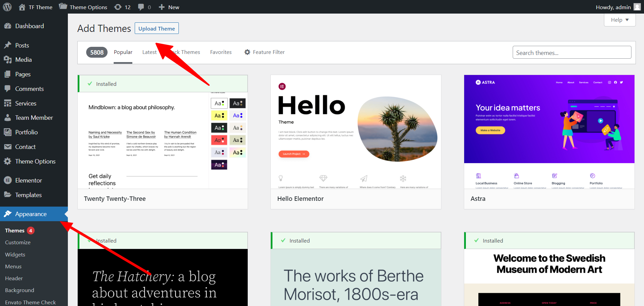
Task: Expand the Help dropdown
Action: [x=620, y=20]
